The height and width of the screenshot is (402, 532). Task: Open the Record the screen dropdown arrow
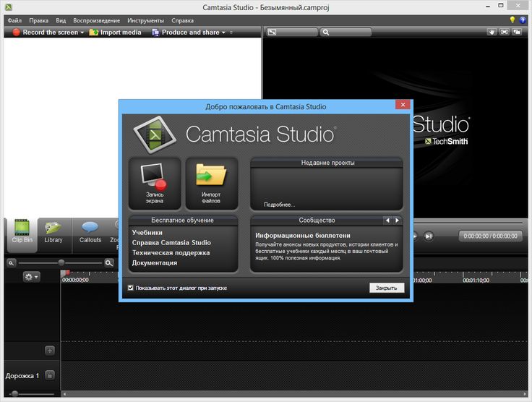[x=82, y=33]
